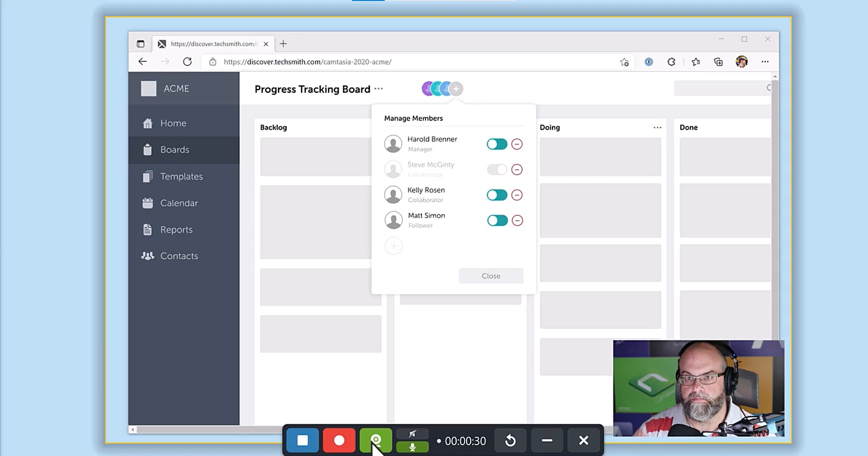Open browser Collections
The height and width of the screenshot is (456, 868).
pyautogui.click(x=718, y=62)
